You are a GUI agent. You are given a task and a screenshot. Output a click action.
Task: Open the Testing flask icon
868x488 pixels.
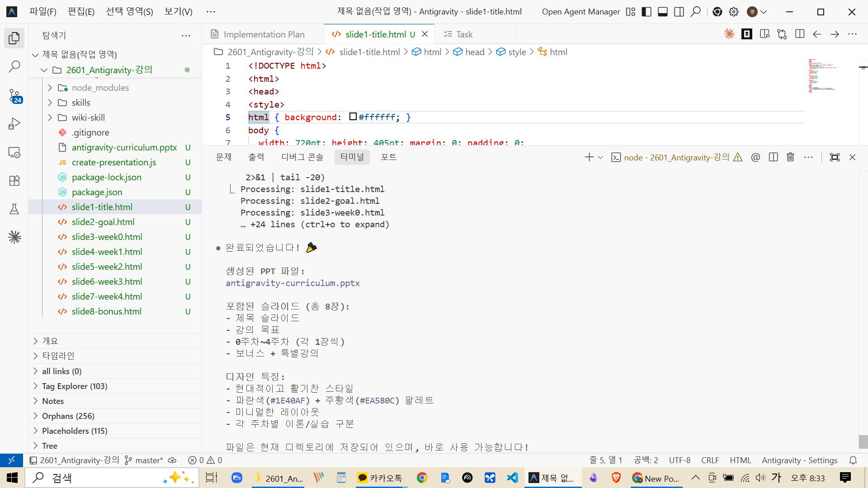[x=14, y=209]
